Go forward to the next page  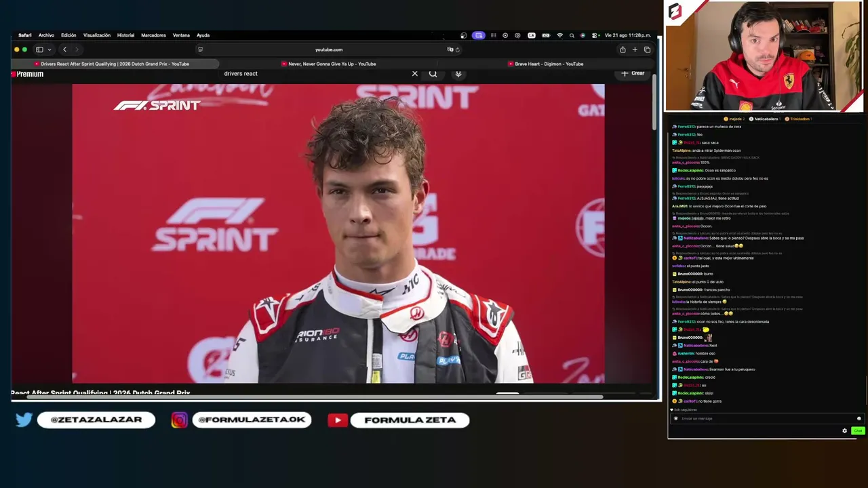(x=77, y=49)
